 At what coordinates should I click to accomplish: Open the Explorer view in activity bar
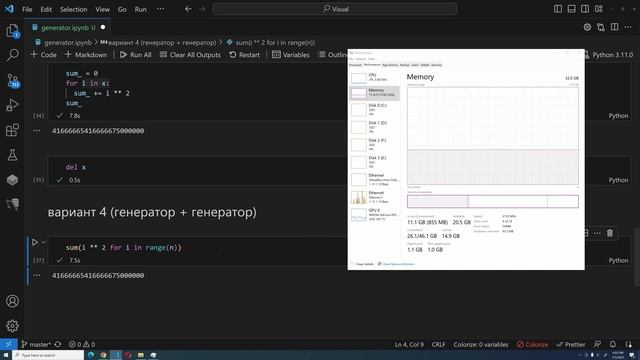(x=12, y=31)
